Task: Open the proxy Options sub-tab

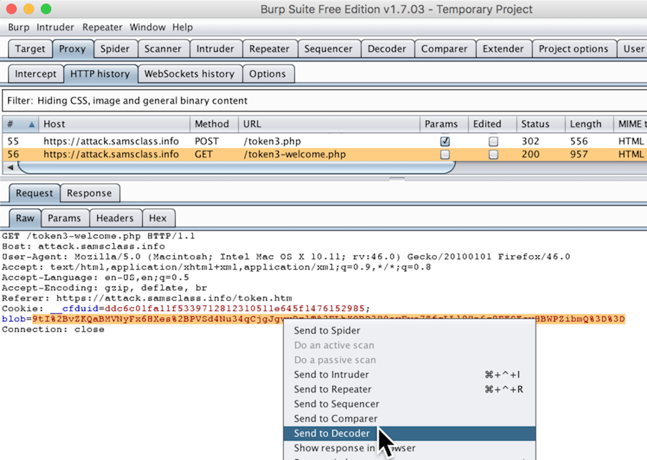Action: point(267,74)
